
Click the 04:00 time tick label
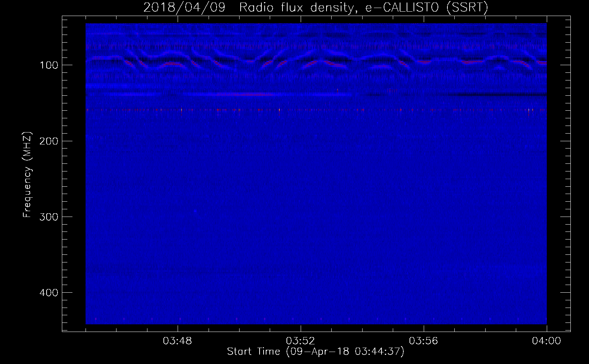click(546, 341)
